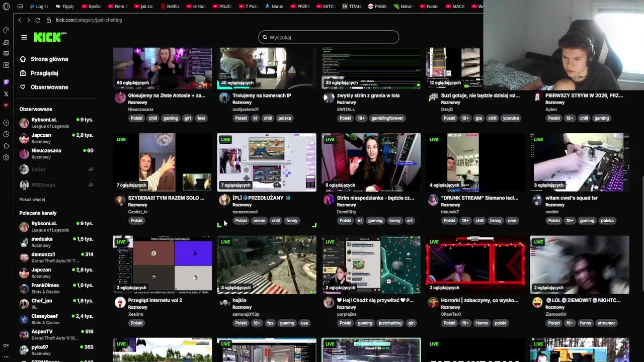Select the gamblingforever tag under SWITALL
The image size is (644, 362).
pyautogui.click(x=387, y=118)
